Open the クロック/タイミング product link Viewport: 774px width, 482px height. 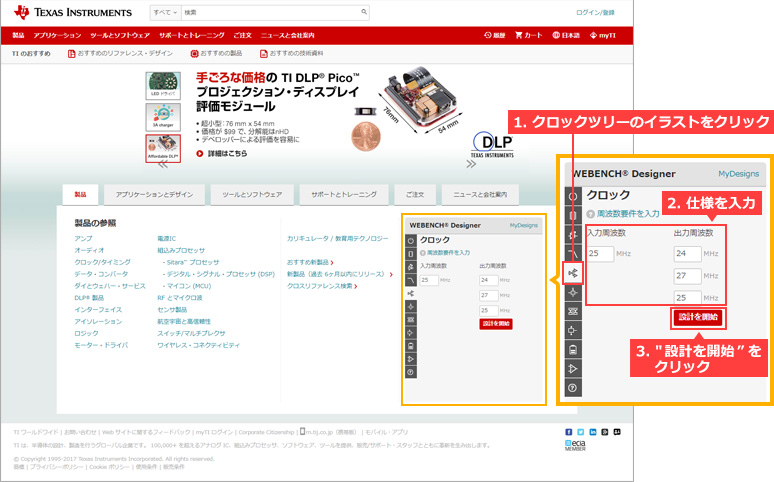[103, 262]
